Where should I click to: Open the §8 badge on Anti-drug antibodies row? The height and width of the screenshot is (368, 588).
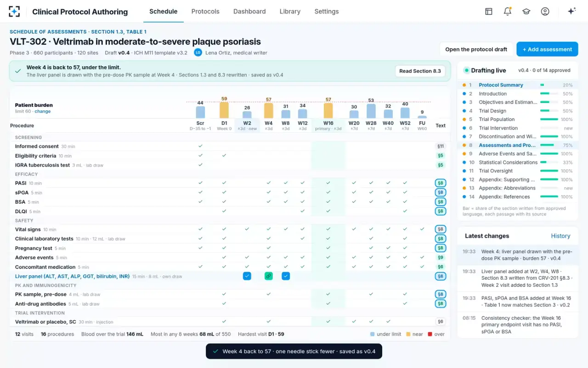441,304
